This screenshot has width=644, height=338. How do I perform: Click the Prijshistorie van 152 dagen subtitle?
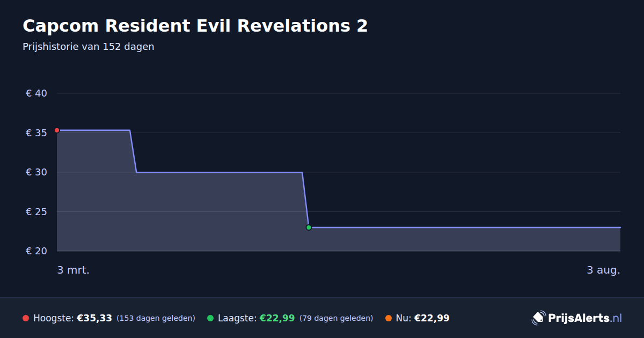click(x=89, y=47)
